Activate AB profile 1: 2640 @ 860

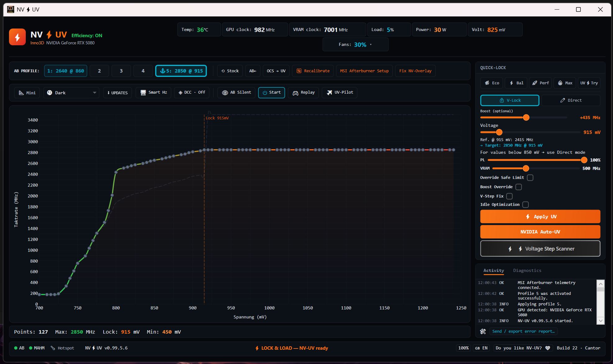click(x=66, y=71)
